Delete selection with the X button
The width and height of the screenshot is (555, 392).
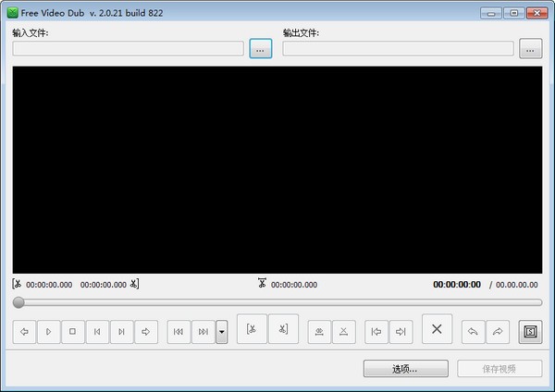(x=437, y=329)
